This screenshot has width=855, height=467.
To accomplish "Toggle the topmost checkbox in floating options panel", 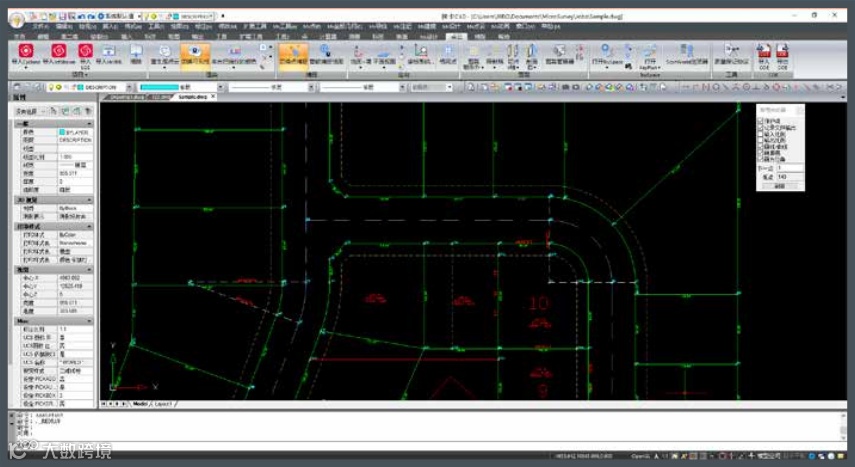I will [x=761, y=121].
